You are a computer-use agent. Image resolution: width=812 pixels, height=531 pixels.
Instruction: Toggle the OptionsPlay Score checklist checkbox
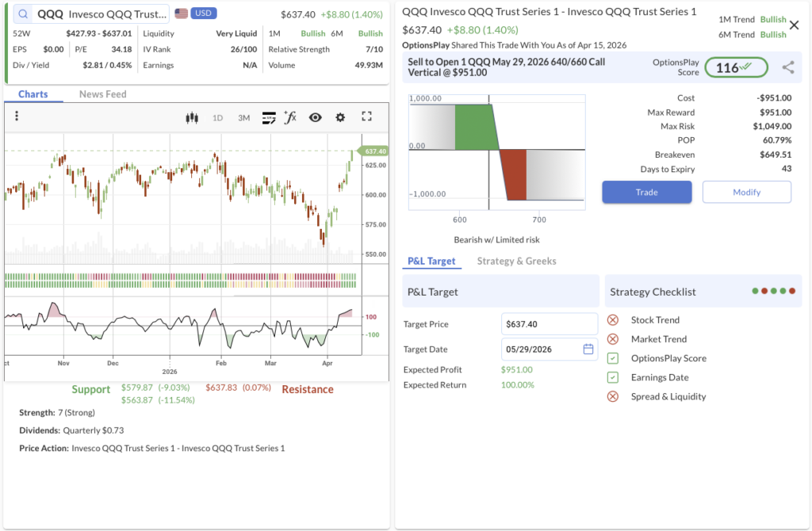(x=612, y=358)
